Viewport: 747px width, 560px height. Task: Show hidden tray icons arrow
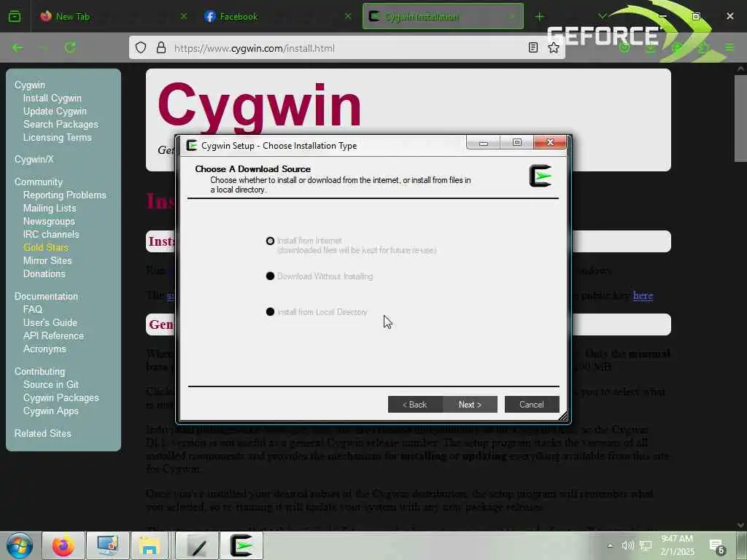click(610, 545)
